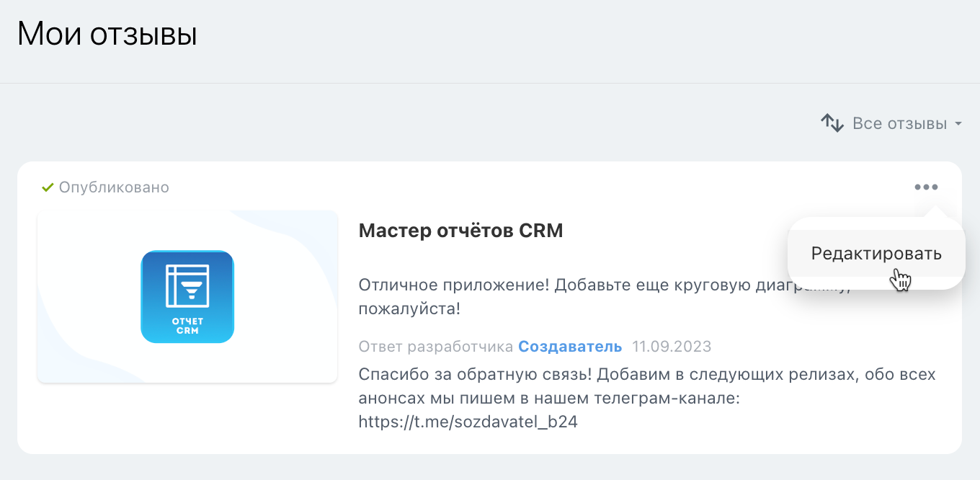The width and height of the screenshot is (980, 480).
Task: Open the Мастер отчётов CRM app title
Action: coord(460,231)
